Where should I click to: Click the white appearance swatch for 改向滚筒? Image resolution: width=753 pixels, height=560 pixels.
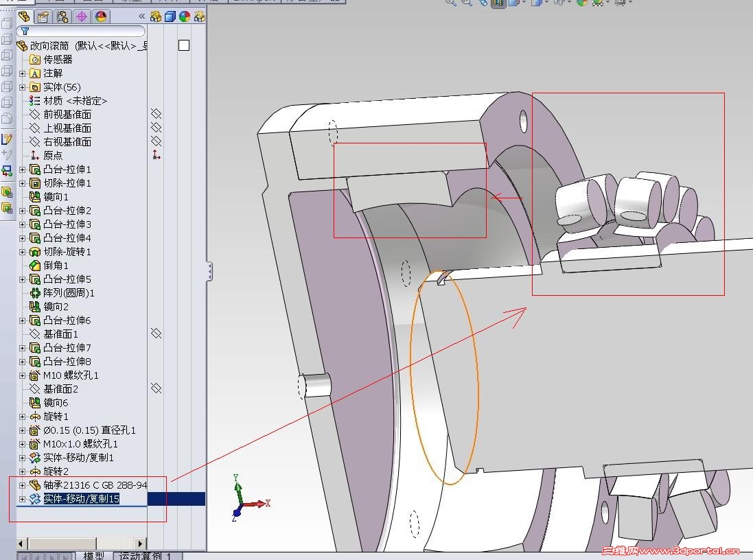tap(183, 45)
